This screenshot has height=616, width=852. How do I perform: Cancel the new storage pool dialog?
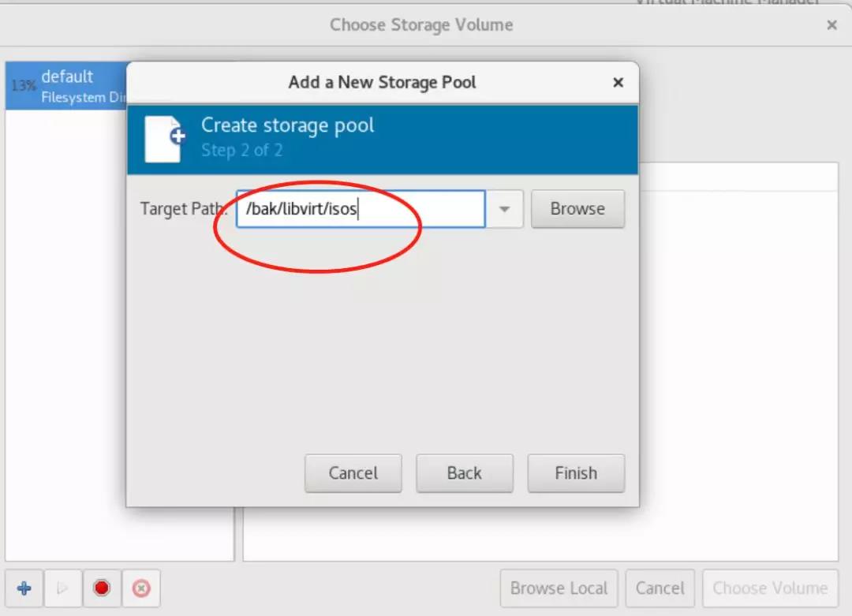click(353, 473)
